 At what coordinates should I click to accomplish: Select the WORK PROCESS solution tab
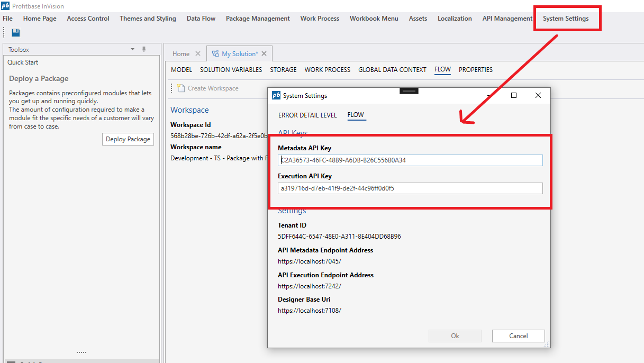[328, 70]
